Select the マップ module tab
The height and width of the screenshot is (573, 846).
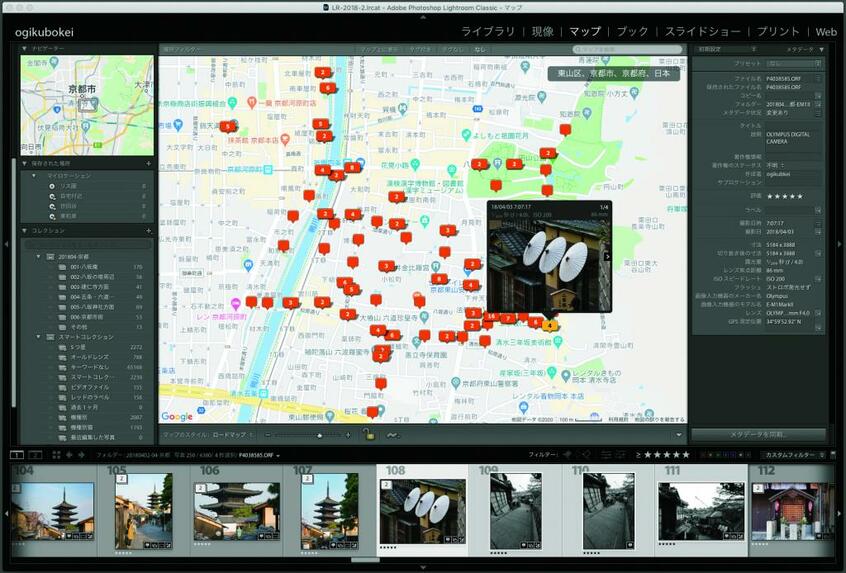click(585, 32)
